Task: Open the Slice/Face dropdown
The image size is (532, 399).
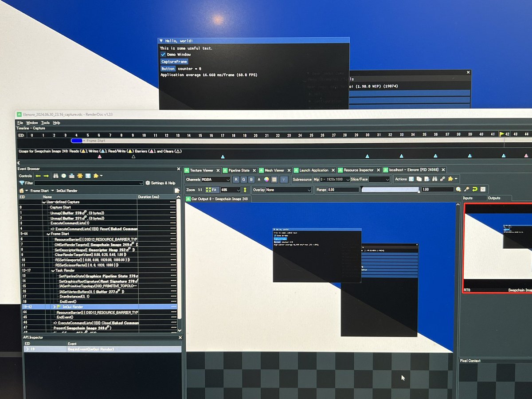Action: (379, 179)
